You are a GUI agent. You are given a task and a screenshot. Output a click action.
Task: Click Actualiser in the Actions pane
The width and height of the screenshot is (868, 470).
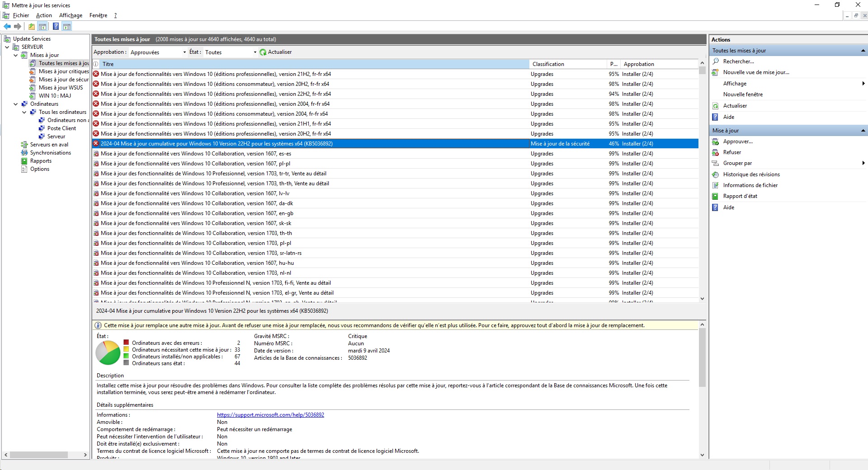(735, 106)
